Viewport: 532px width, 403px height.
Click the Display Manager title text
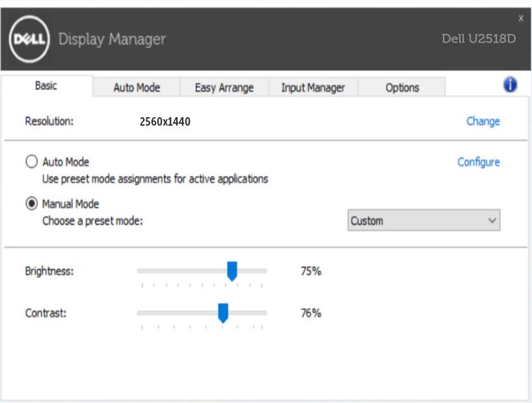pyautogui.click(x=112, y=39)
